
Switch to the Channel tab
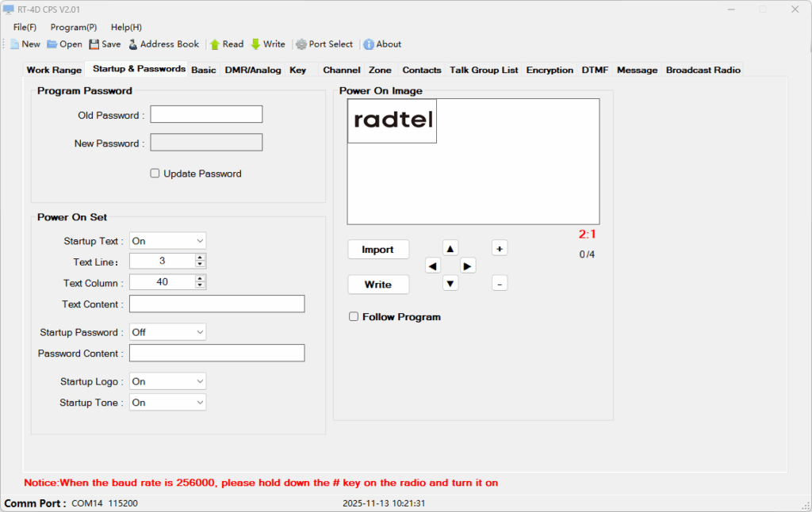[341, 70]
